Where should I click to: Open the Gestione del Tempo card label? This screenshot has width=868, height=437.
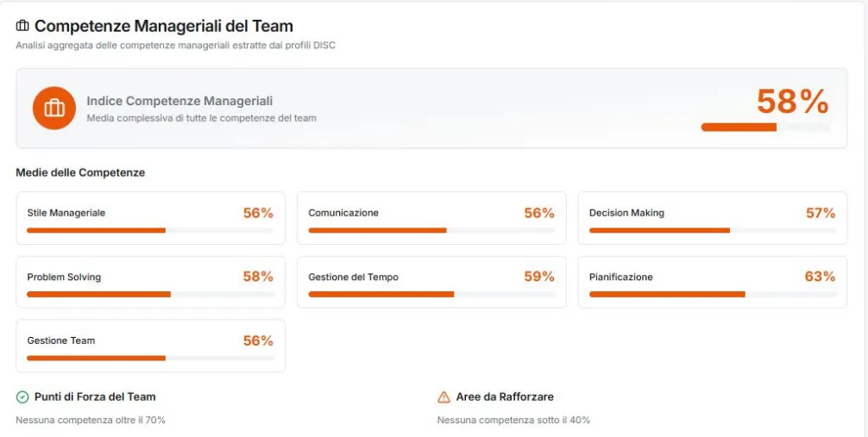(x=353, y=277)
